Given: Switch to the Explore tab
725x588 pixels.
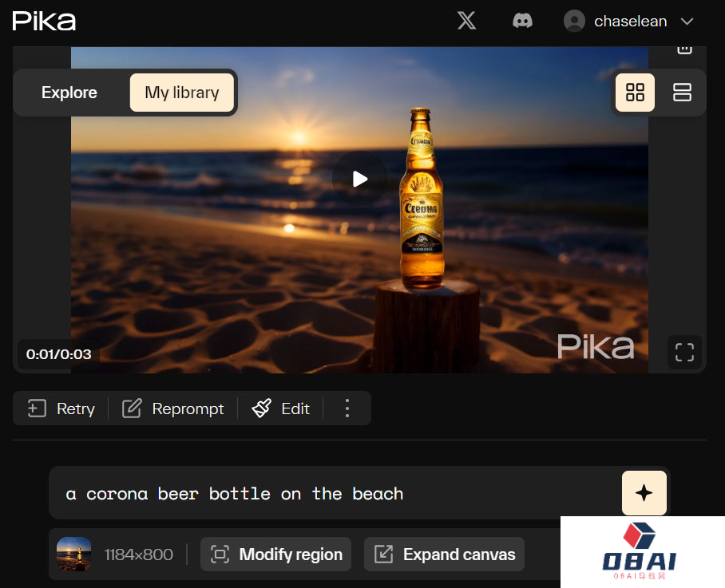Looking at the screenshot, I should 69,93.
